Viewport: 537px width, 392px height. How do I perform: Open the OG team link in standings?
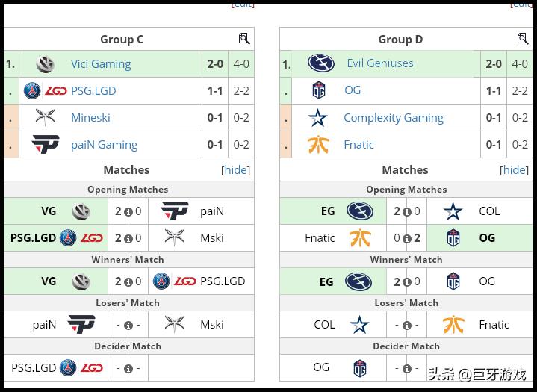tap(353, 90)
